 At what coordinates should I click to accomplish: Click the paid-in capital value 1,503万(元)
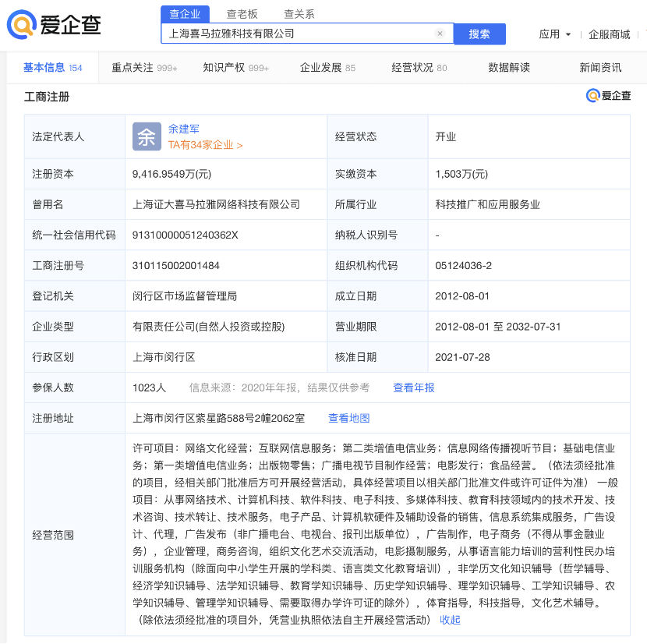click(461, 174)
